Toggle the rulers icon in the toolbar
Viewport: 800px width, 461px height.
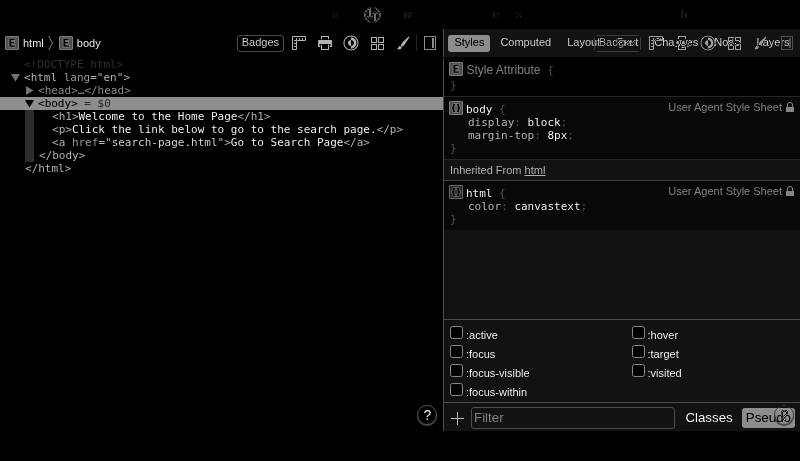pos(299,43)
